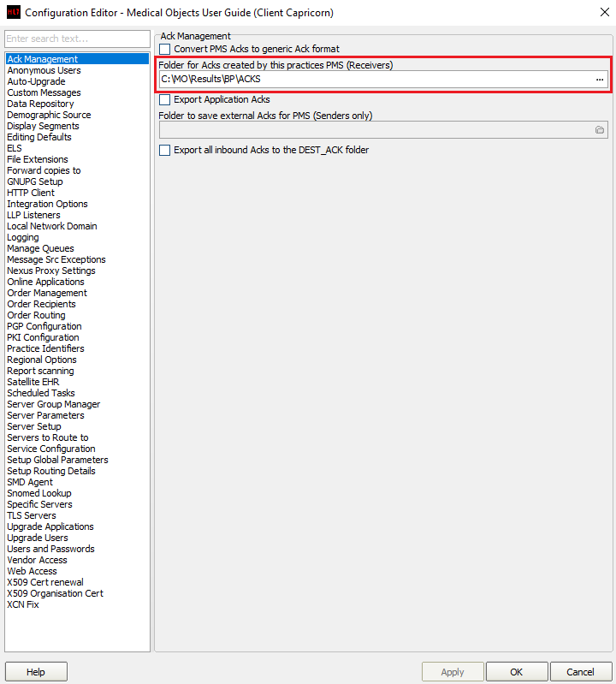Select Setup Global Parameters
This screenshot has height=684, width=616.
tap(57, 460)
